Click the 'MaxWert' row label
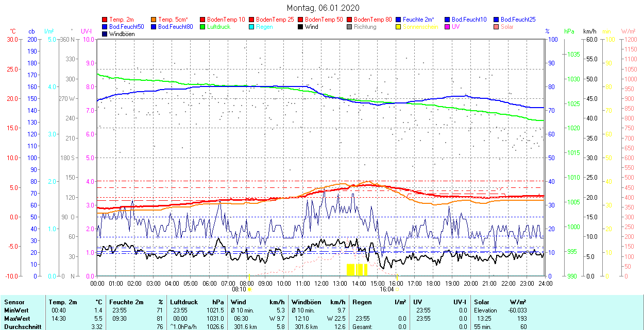644x330 pixels. pos(17,319)
